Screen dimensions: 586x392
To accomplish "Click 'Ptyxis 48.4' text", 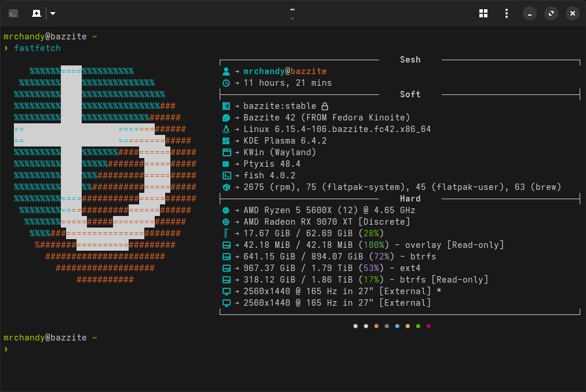I will pos(272,164).
